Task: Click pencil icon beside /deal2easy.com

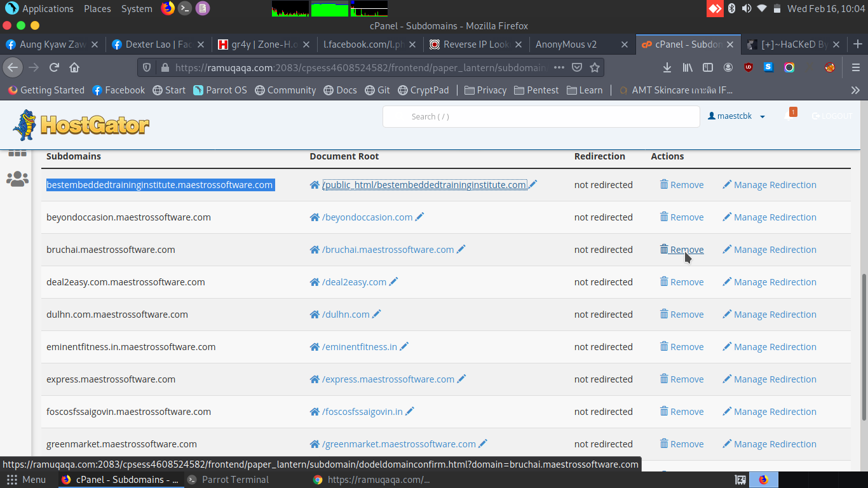Action: [393, 281]
